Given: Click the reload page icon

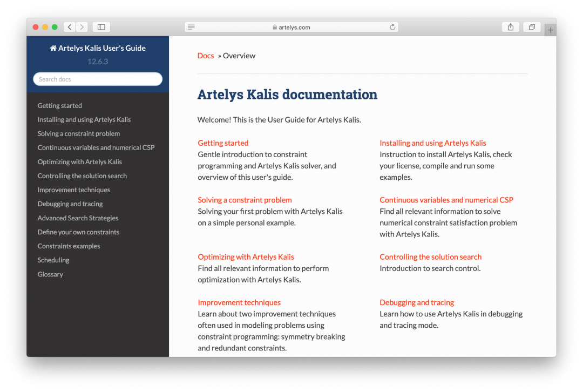Looking at the screenshot, I should 392,27.
